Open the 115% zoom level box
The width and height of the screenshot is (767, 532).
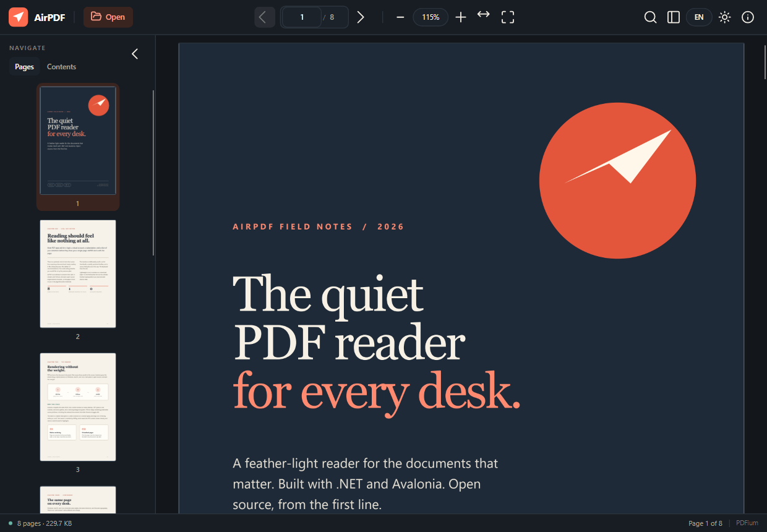pyautogui.click(x=431, y=17)
